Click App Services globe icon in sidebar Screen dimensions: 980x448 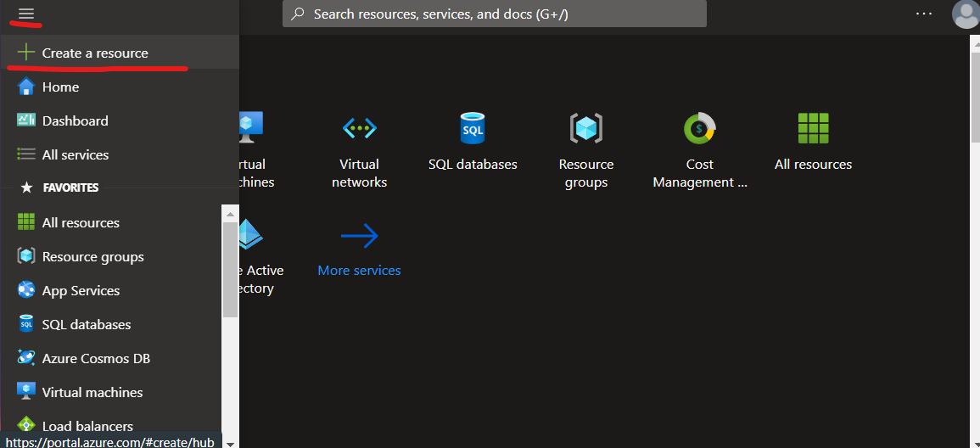click(x=25, y=290)
